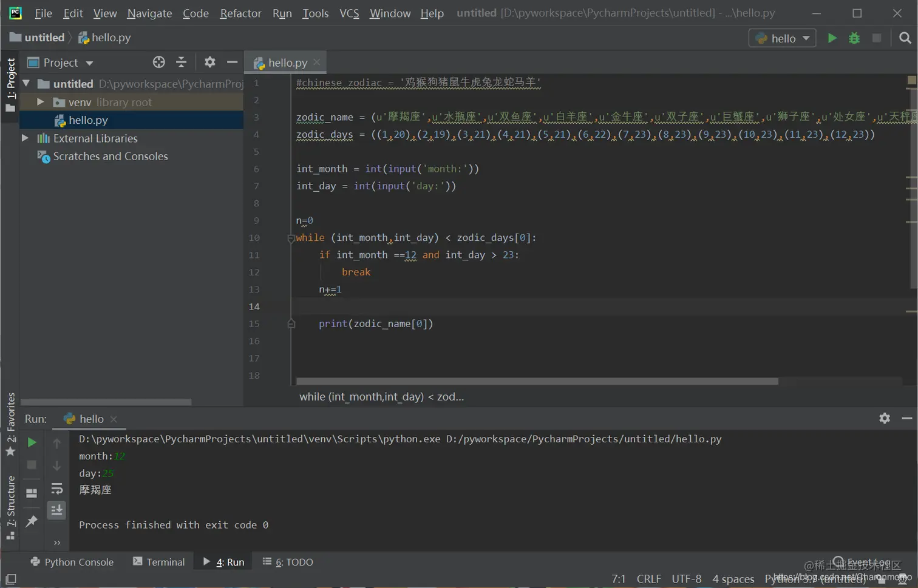Stop the process in Run panel
The height and width of the screenshot is (588, 918).
pyautogui.click(x=32, y=465)
